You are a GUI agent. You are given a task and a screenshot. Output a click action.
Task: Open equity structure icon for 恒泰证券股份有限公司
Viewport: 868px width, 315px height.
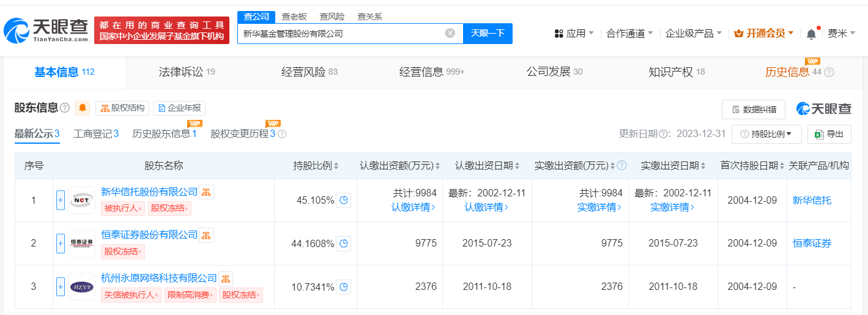pos(207,235)
